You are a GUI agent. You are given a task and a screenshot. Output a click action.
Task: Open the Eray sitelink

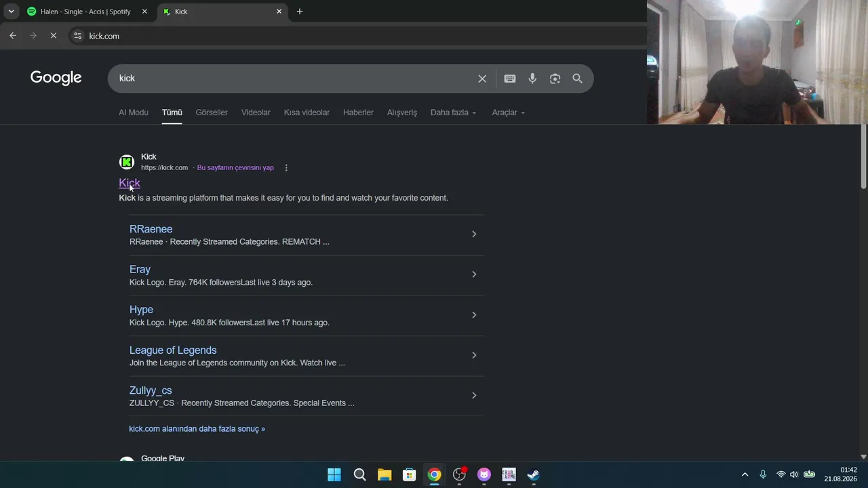click(x=140, y=269)
